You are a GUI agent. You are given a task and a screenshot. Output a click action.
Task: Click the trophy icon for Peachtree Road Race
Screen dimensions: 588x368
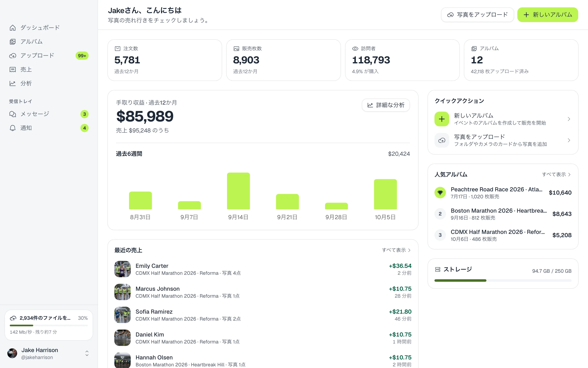440,193
